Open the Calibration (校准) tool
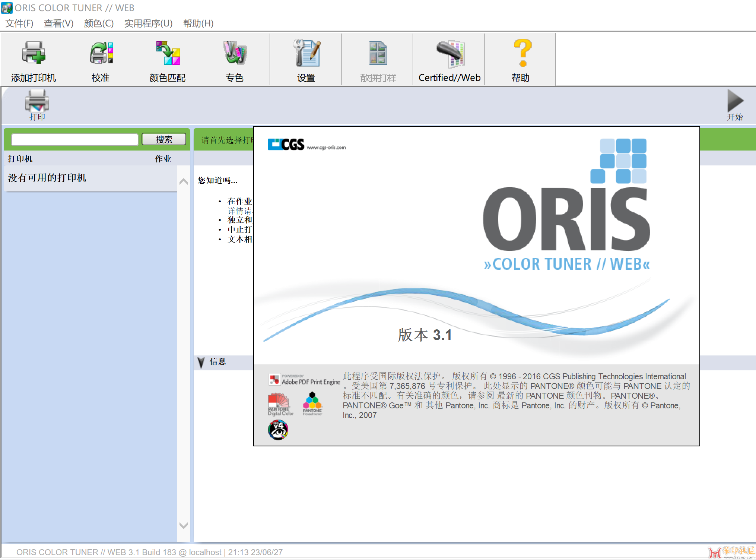 [x=101, y=53]
